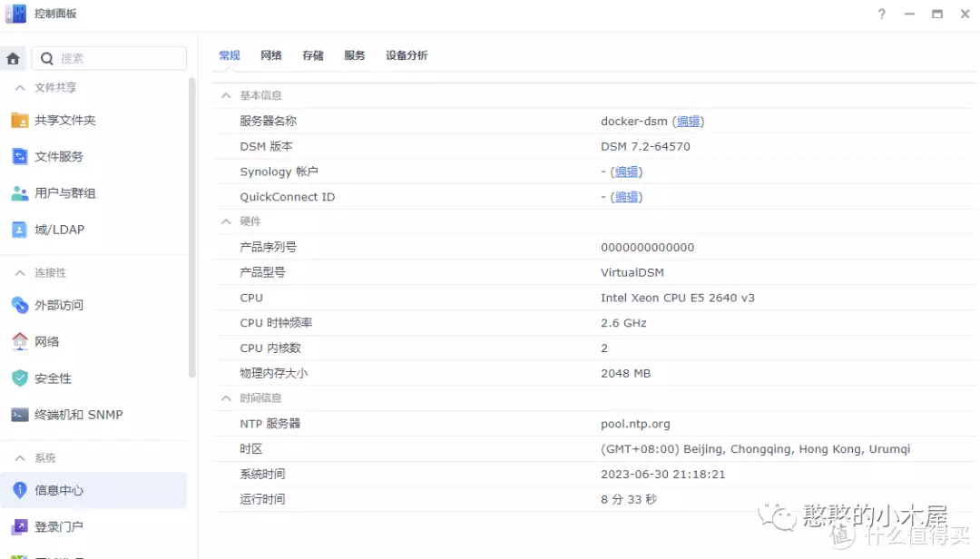
Task: Click the 控制面板 app icon in title bar
Action: point(15,13)
